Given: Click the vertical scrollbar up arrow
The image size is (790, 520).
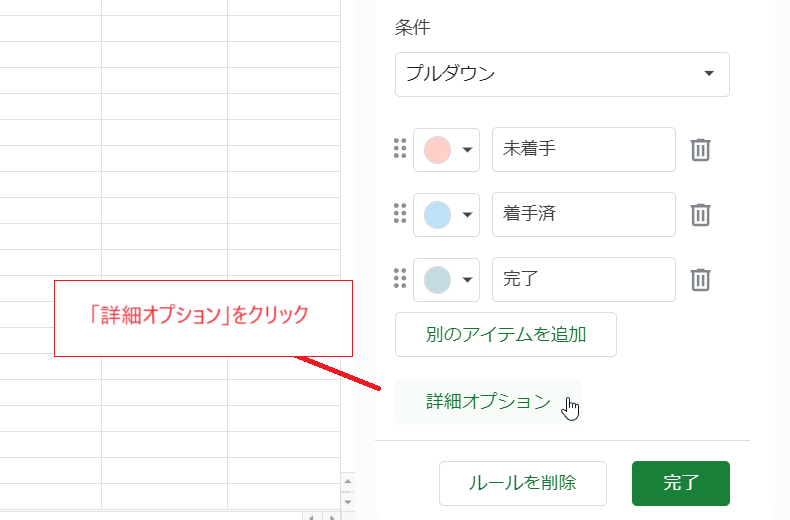Looking at the screenshot, I should (348, 482).
